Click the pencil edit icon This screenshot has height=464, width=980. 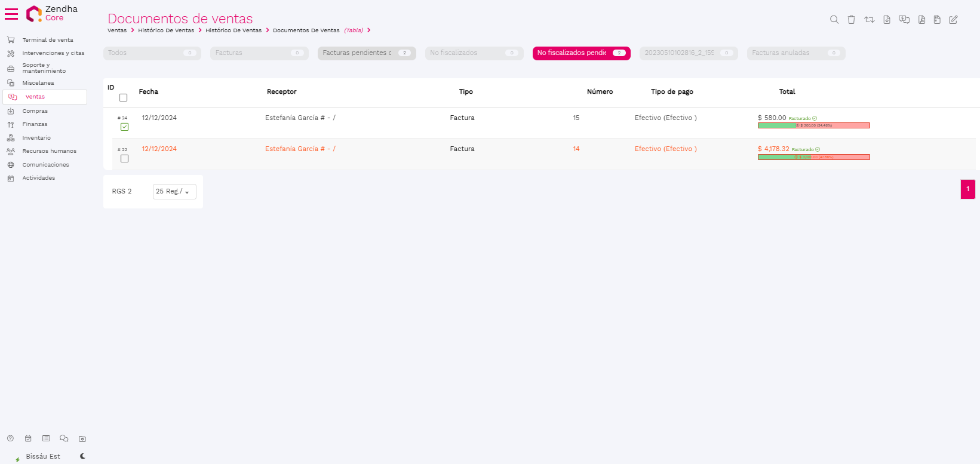click(953, 20)
